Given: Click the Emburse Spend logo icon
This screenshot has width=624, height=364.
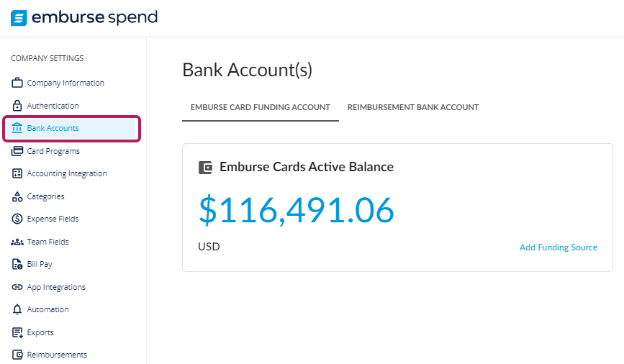Looking at the screenshot, I should pos(19,18).
